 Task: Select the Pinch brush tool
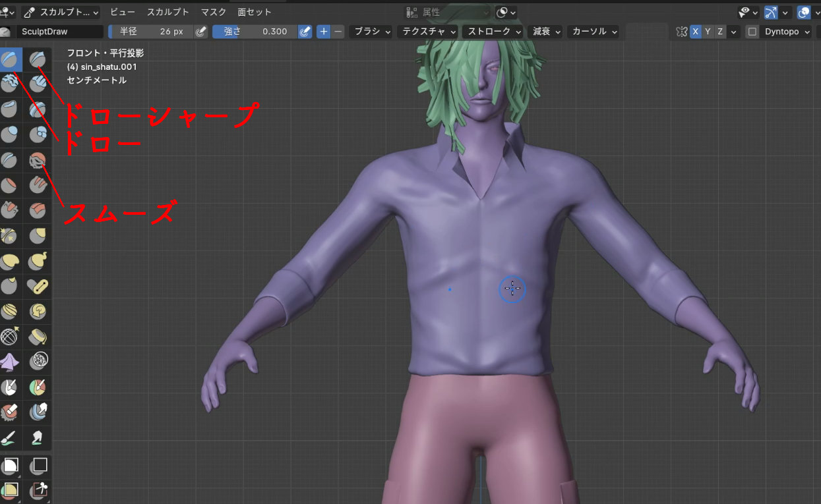point(10,236)
